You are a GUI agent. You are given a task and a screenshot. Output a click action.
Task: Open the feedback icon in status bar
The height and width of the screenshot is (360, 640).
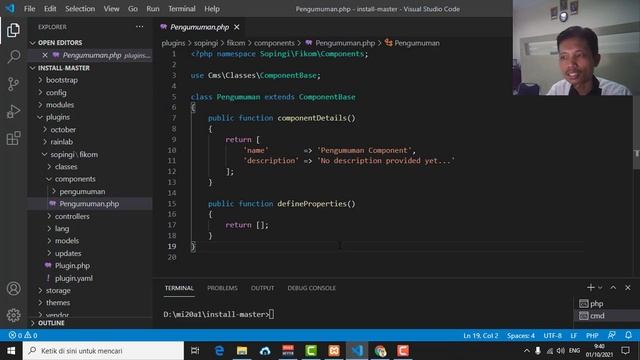[611, 335]
